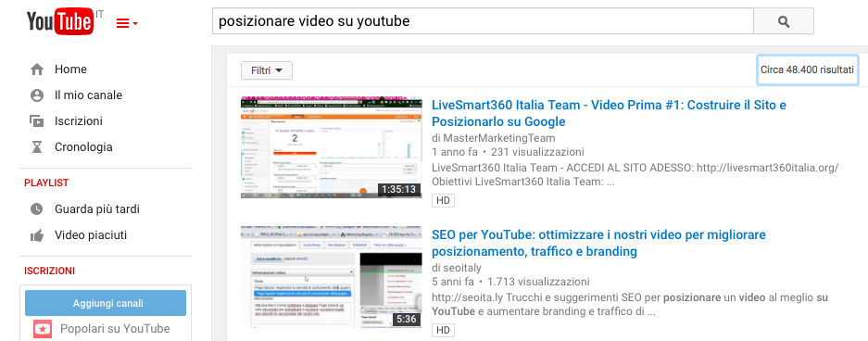This screenshot has height=341, width=868.
Task: Click the Cronologia hourglass icon
Action: coord(37,147)
